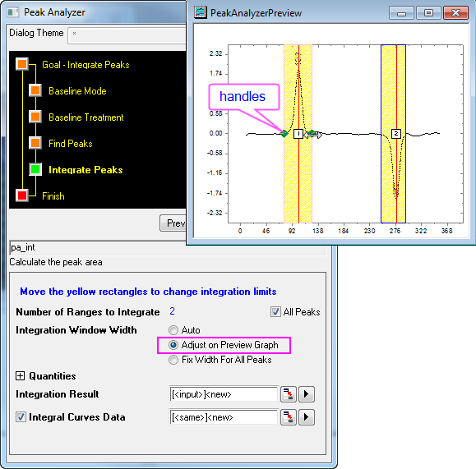This screenshot has height=469, width=476.
Task: Expand the Quantities section
Action: [x=20, y=376]
